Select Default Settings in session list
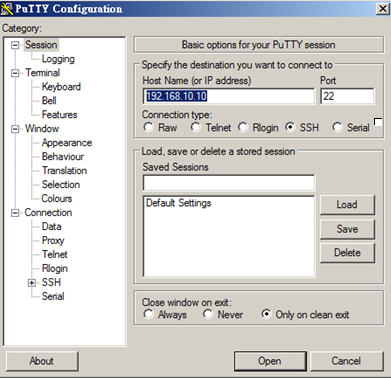Screen dimensions: 391x378 coord(179,203)
